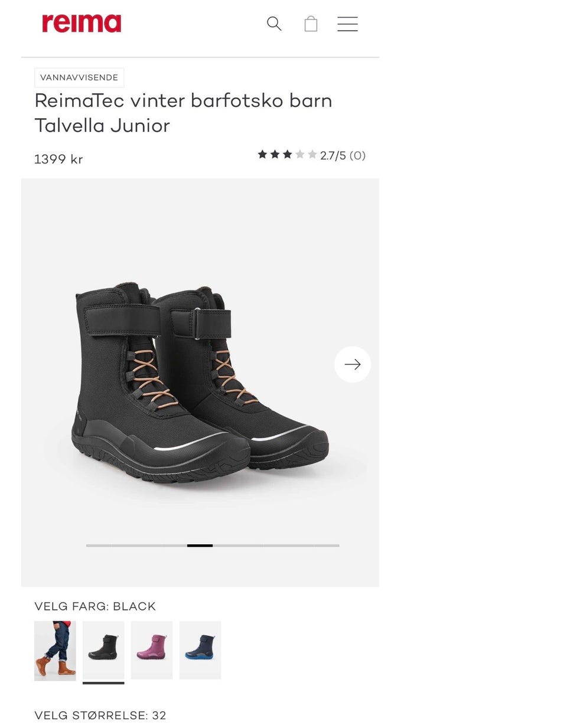Image resolution: width=567 pixels, height=728 pixels.
Task: Click the VANNAVVISENDE badge
Action: [79, 77]
